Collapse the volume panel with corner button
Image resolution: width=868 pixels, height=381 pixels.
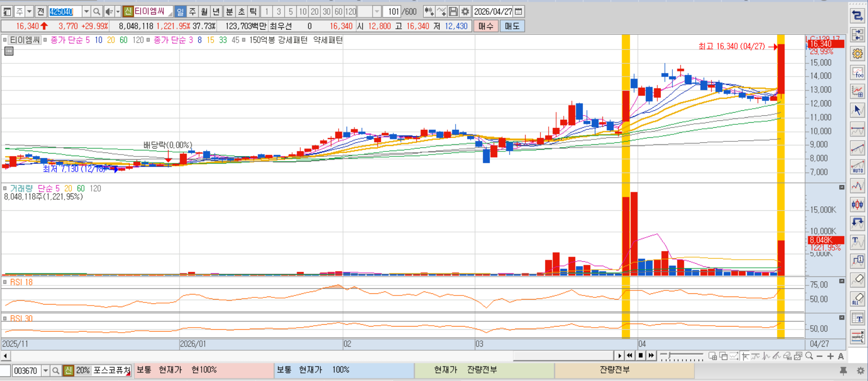pyautogui.click(x=842, y=187)
